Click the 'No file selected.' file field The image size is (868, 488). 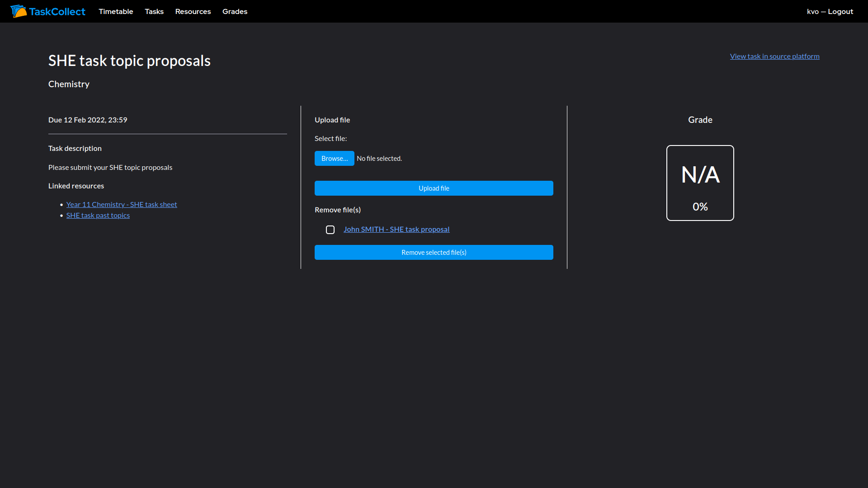pyautogui.click(x=379, y=159)
